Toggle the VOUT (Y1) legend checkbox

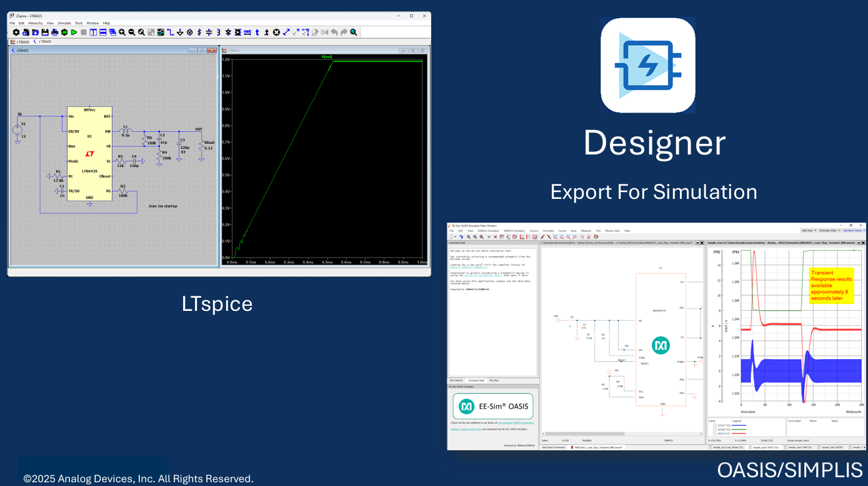pyautogui.click(x=715, y=433)
